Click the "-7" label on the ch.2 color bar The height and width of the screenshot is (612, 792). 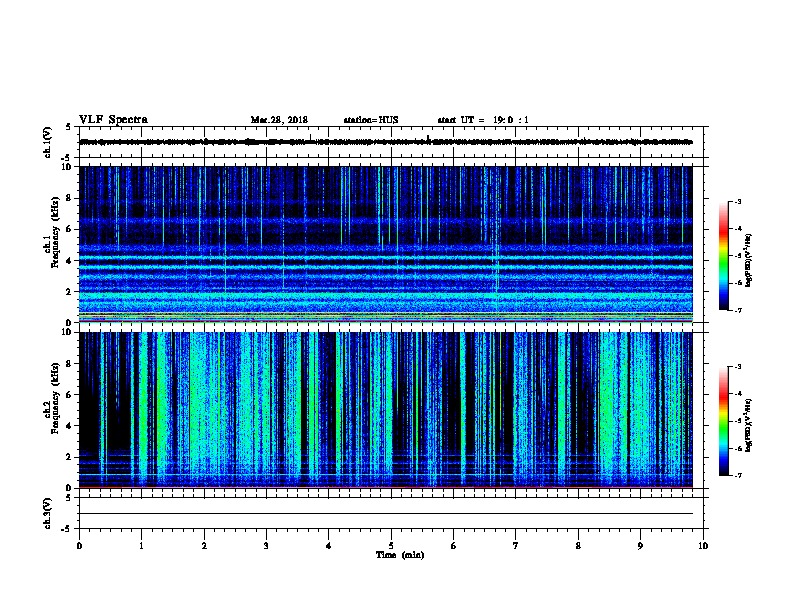click(737, 476)
